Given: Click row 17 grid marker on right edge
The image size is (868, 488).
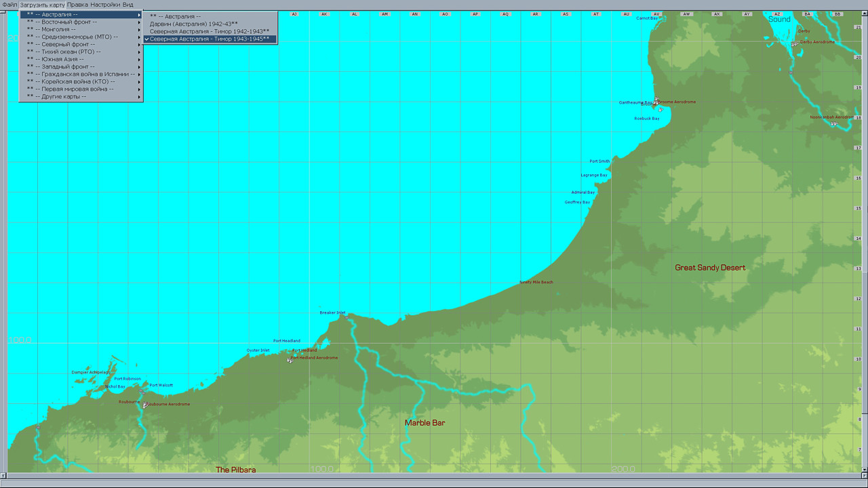Looking at the screenshot, I should [x=858, y=148].
